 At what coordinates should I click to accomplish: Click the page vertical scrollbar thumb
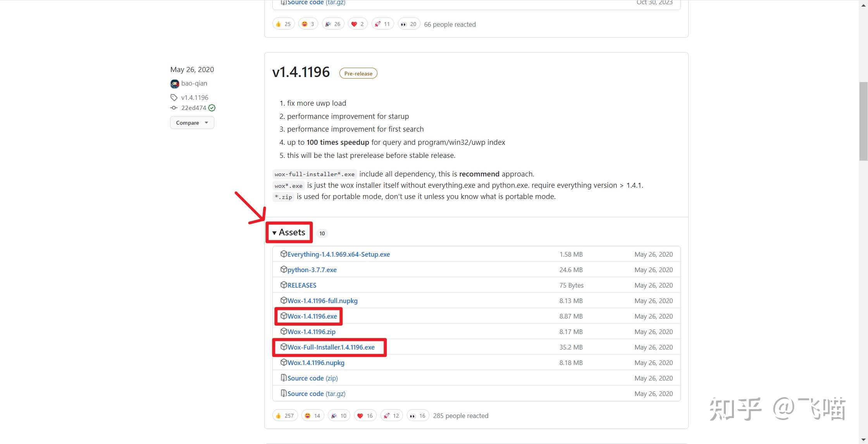tap(863, 121)
